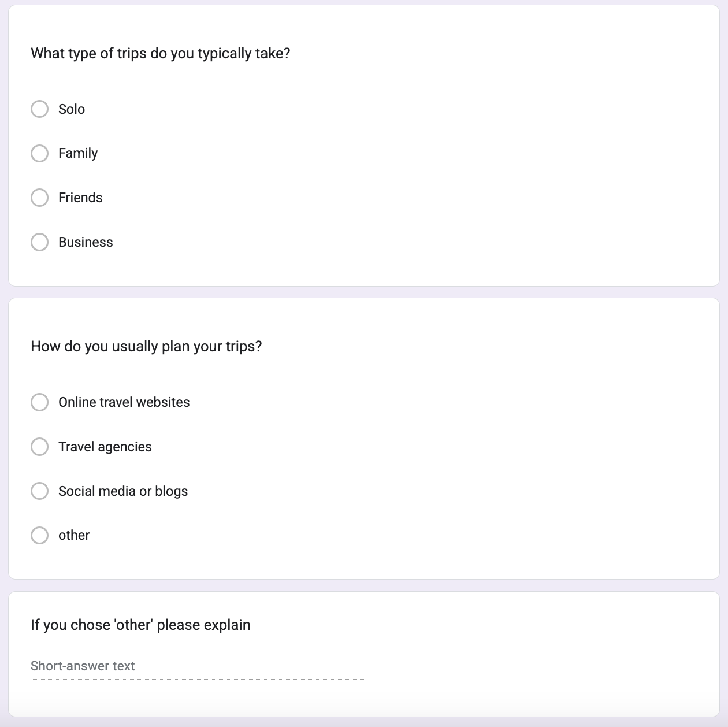Click the 'Friends' option label text
This screenshot has width=728, height=727.
(80, 198)
